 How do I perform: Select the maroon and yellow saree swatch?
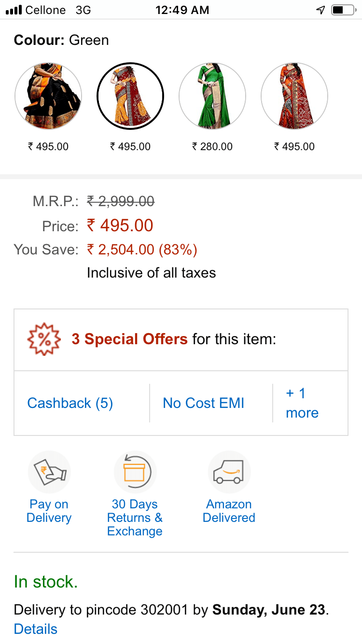[x=130, y=96]
